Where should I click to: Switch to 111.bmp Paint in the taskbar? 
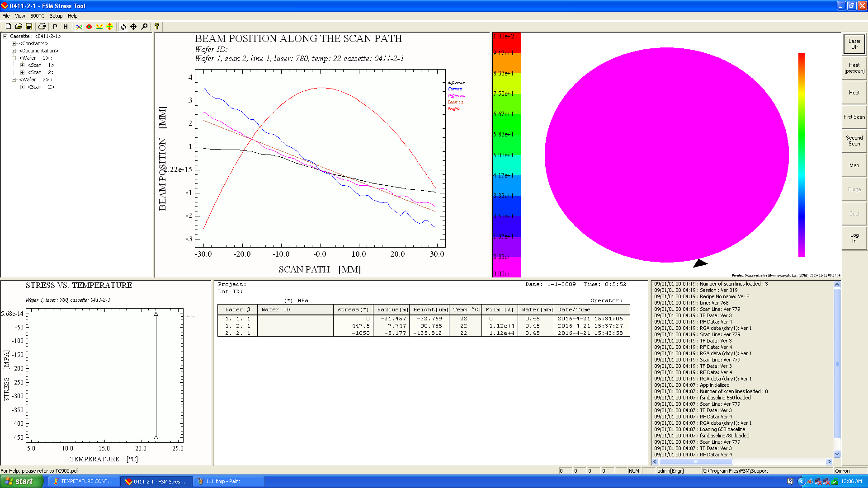(229, 481)
